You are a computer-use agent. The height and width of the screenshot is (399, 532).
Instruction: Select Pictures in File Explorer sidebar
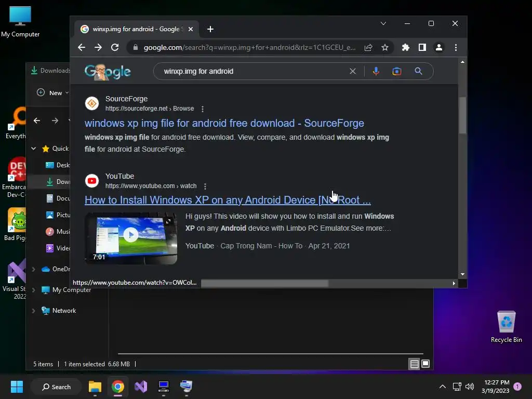58,215
